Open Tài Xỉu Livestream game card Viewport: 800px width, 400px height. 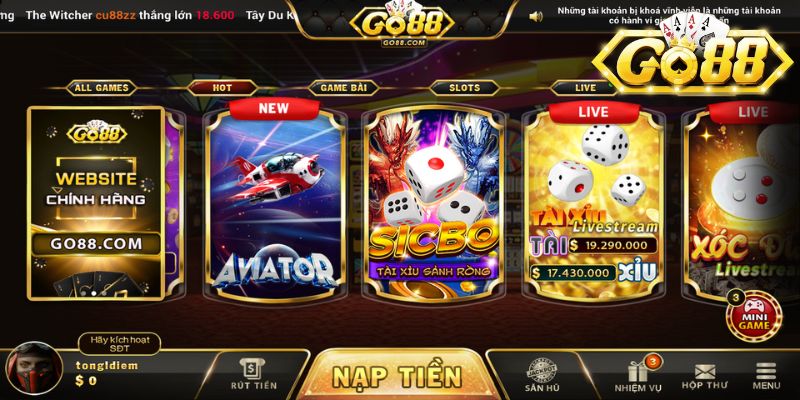pyautogui.click(x=594, y=204)
